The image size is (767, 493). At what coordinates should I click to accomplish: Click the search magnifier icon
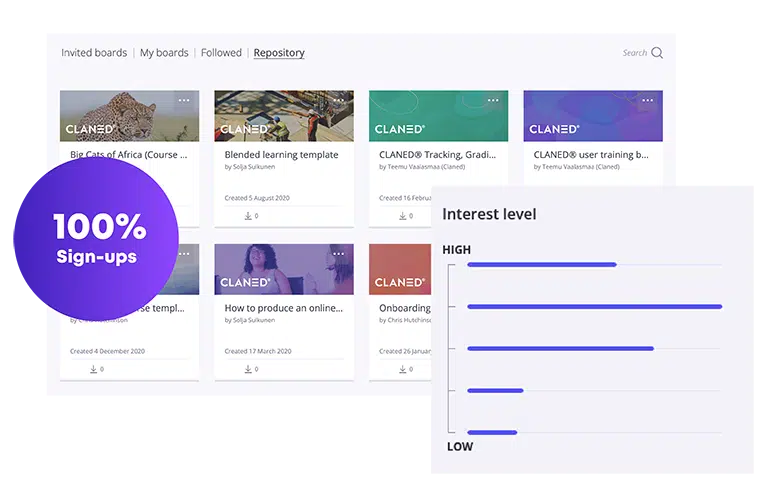(x=657, y=53)
